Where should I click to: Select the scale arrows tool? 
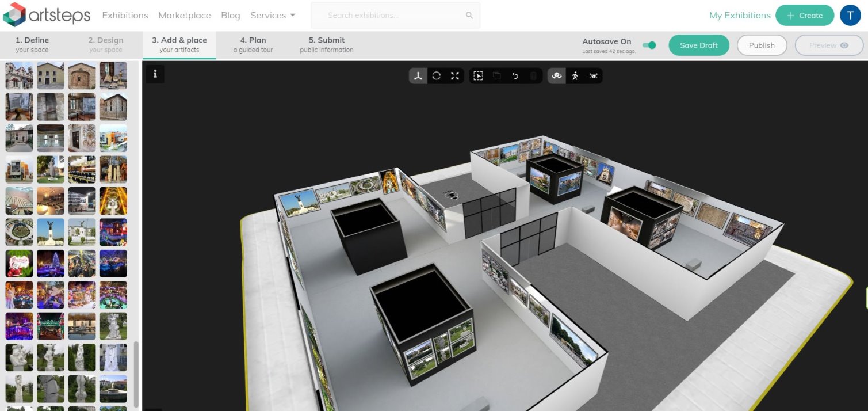coord(455,76)
